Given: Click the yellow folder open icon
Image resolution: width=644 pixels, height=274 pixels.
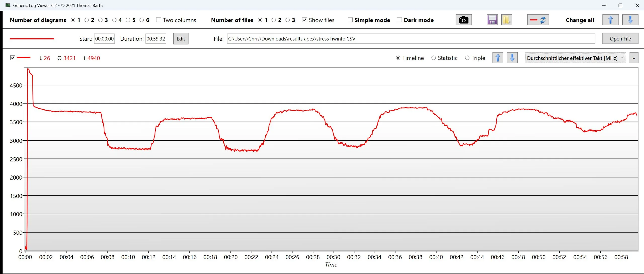Looking at the screenshot, I should [506, 20].
